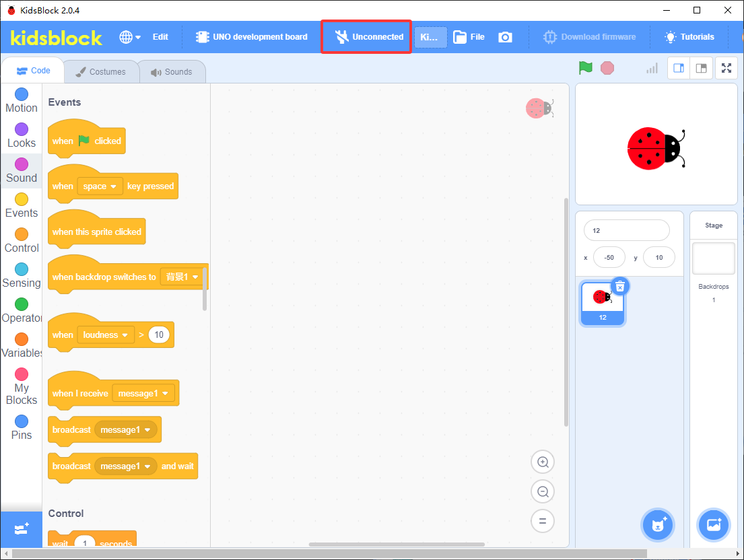This screenshot has width=744, height=560.
Task: Click the kidsblock logo
Action: (x=56, y=38)
